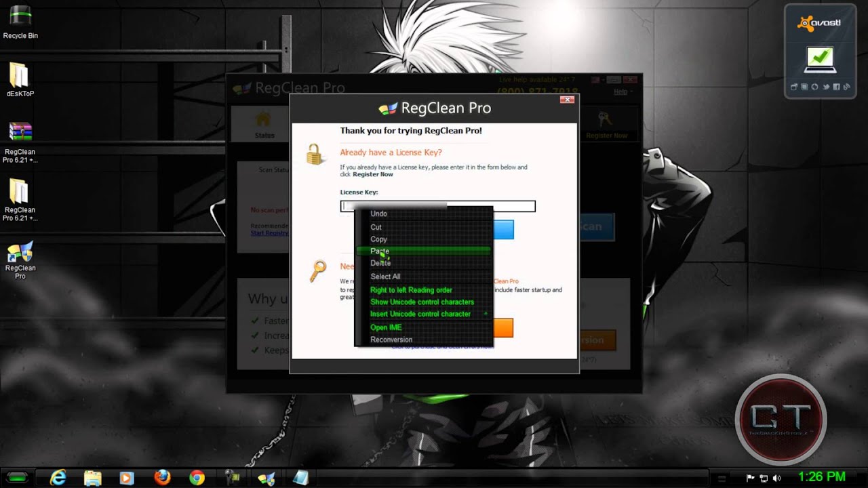Launch the RegClean Pro desktop shortcut
The width and height of the screenshot is (868, 488).
(20, 260)
